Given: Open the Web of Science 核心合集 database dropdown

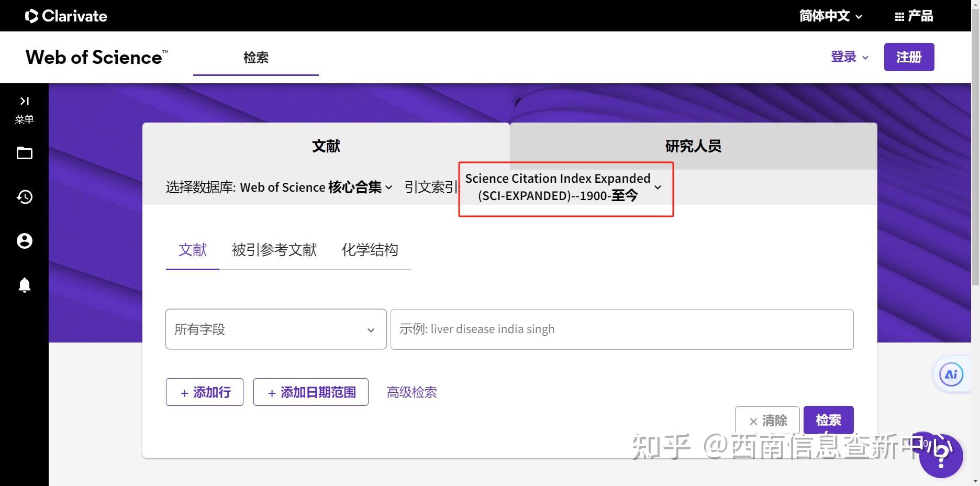Looking at the screenshot, I should coord(388,187).
